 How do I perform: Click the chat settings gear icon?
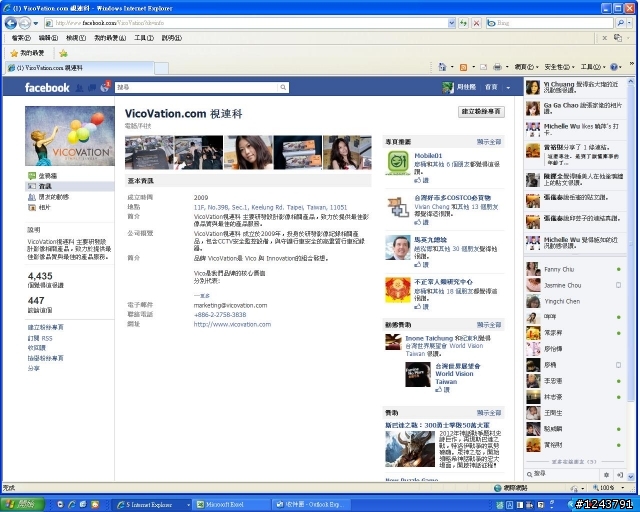coord(607,475)
